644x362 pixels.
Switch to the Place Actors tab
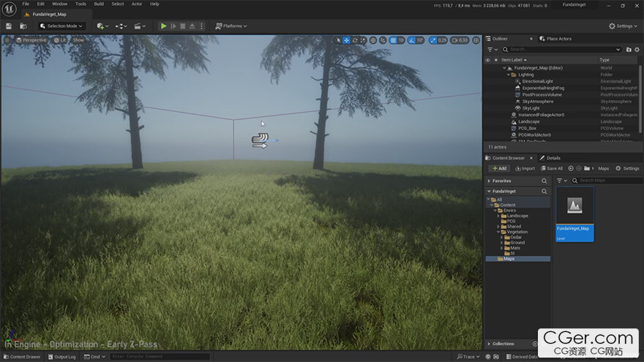(555, 39)
